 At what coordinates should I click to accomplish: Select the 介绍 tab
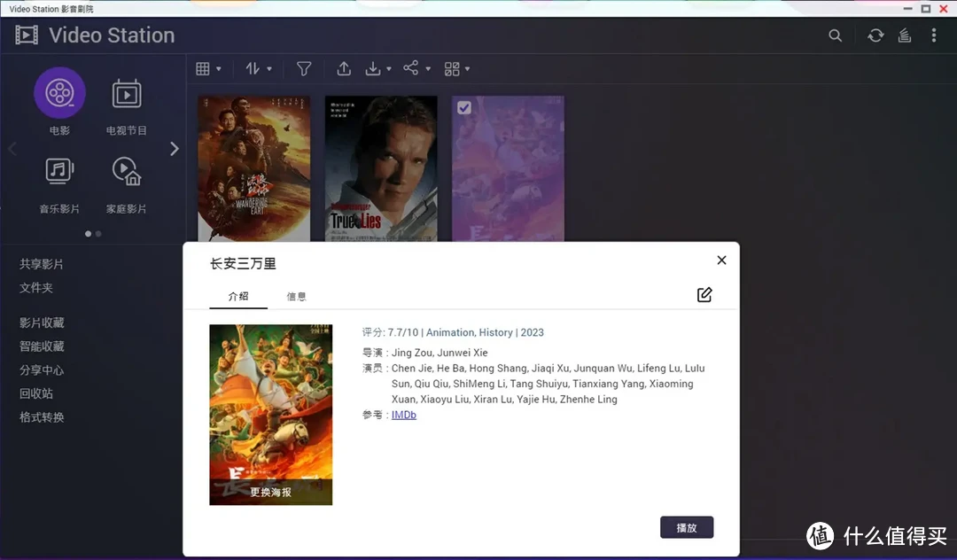coord(238,297)
